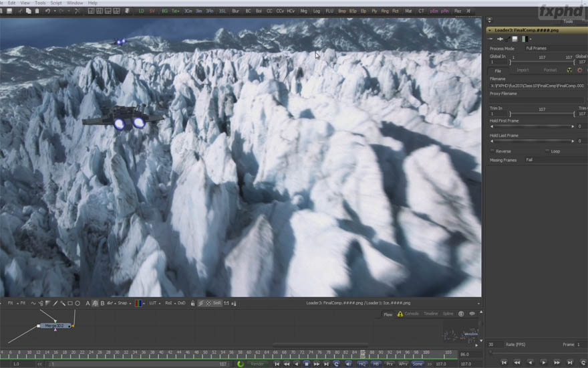Screen dimensions: 588x368
Task: Click the copy icon in toolbar
Action: coord(29,11)
